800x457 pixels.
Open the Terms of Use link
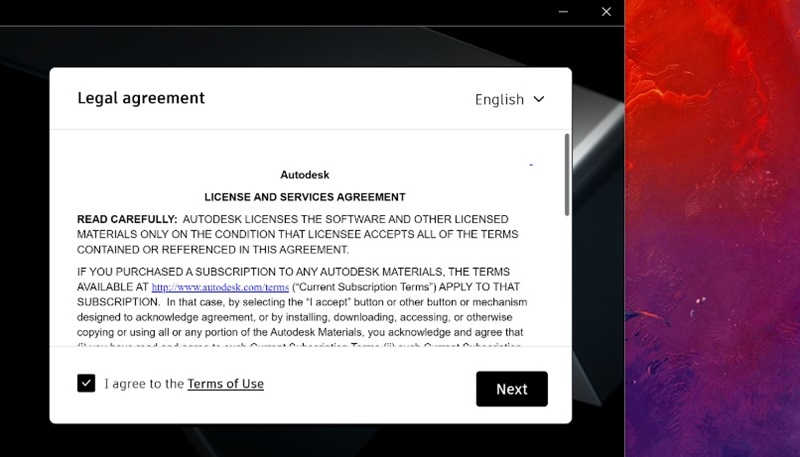click(x=225, y=384)
